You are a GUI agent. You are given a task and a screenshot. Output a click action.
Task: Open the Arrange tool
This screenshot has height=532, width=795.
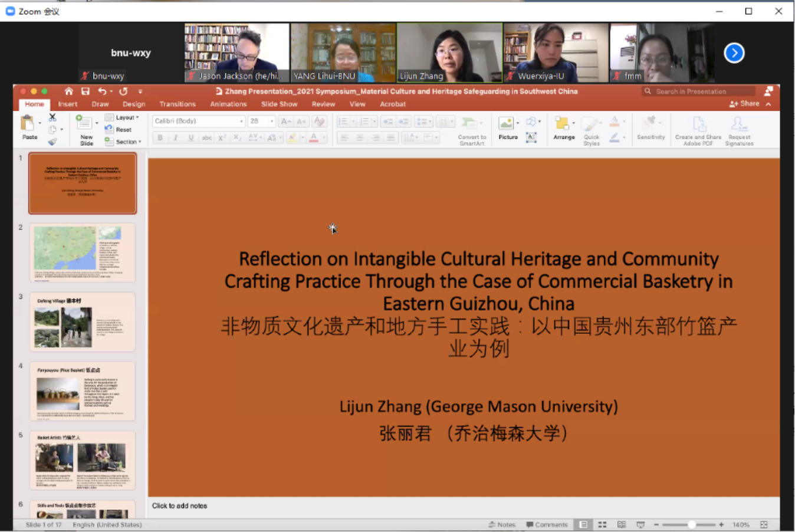point(563,127)
